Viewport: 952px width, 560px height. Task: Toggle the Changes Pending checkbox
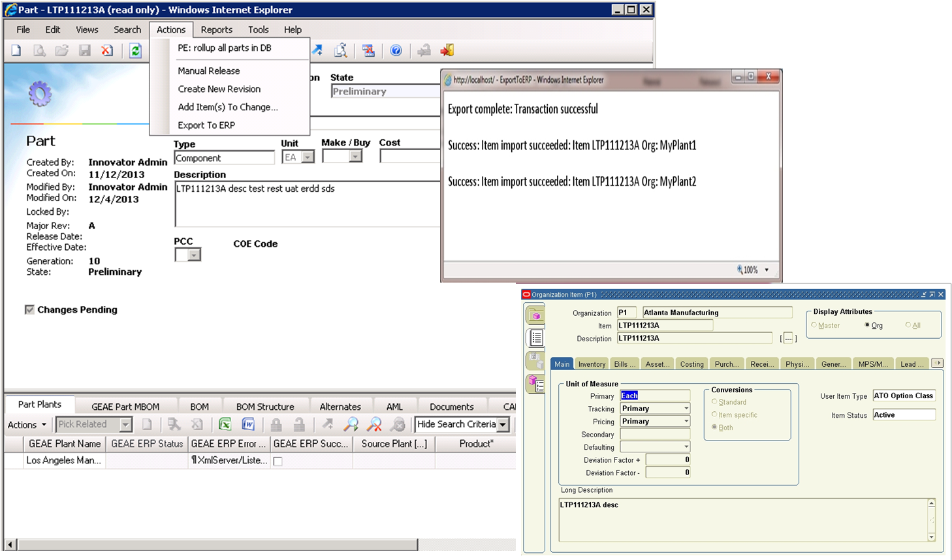pyautogui.click(x=29, y=310)
